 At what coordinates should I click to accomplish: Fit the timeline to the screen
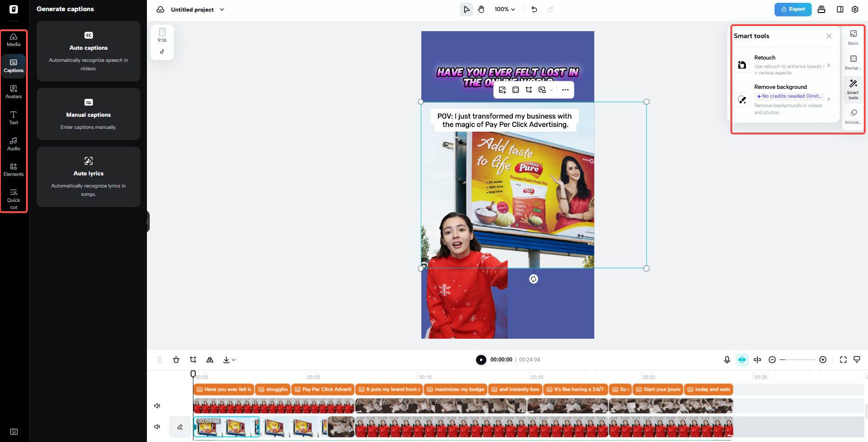click(x=843, y=360)
